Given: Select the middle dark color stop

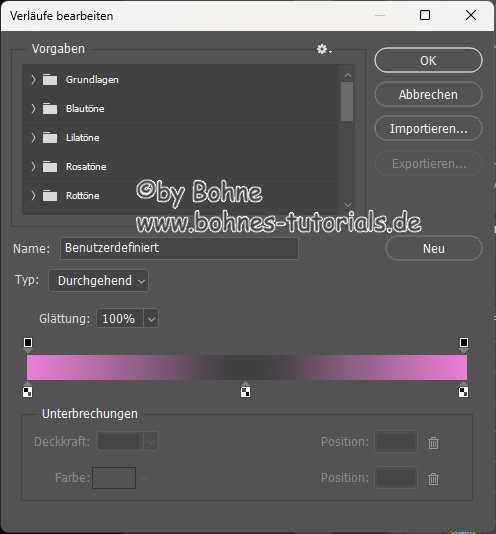Looking at the screenshot, I should tap(245, 390).
